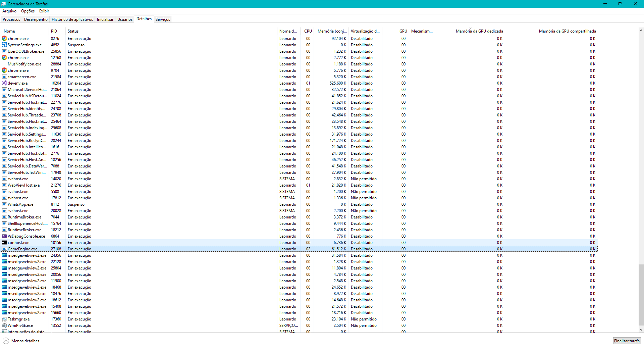Switch to the Desempenho tab
Image resolution: width=644 pixels, height=349 pixels.
(x=36, y=19)
